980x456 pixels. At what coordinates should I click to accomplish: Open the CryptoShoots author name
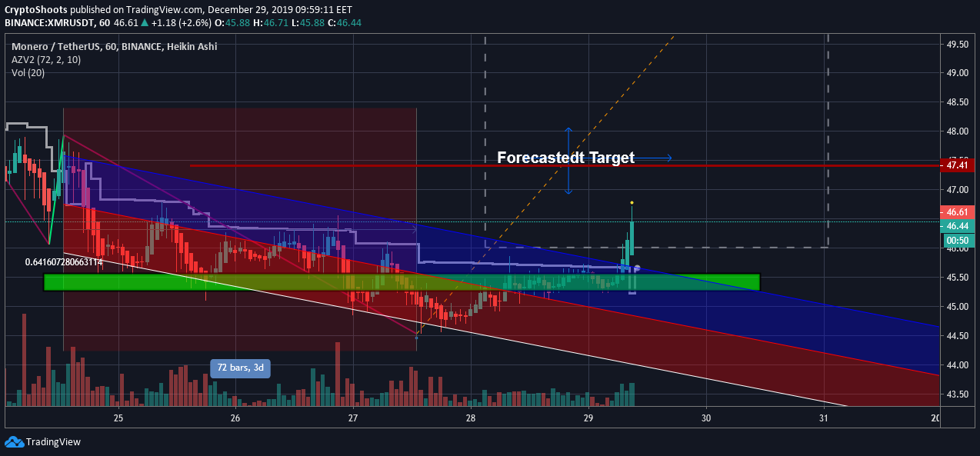[35, 10]
